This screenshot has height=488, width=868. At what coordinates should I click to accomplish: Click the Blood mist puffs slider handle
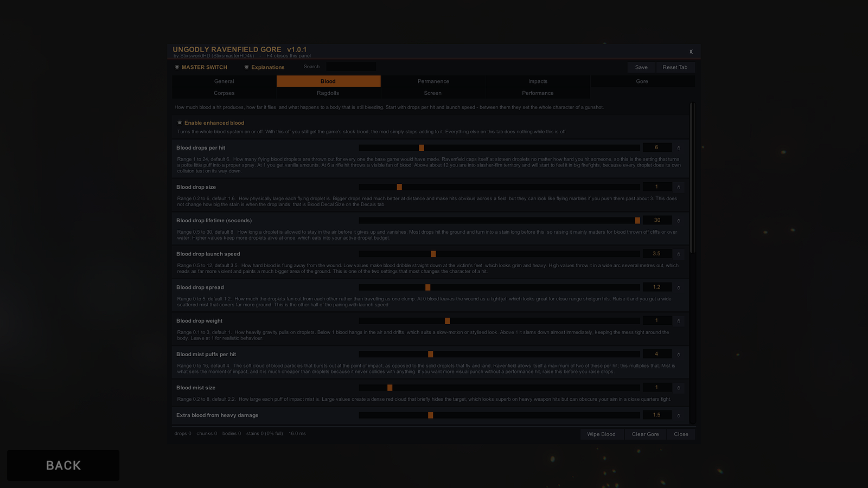[430, 355]
